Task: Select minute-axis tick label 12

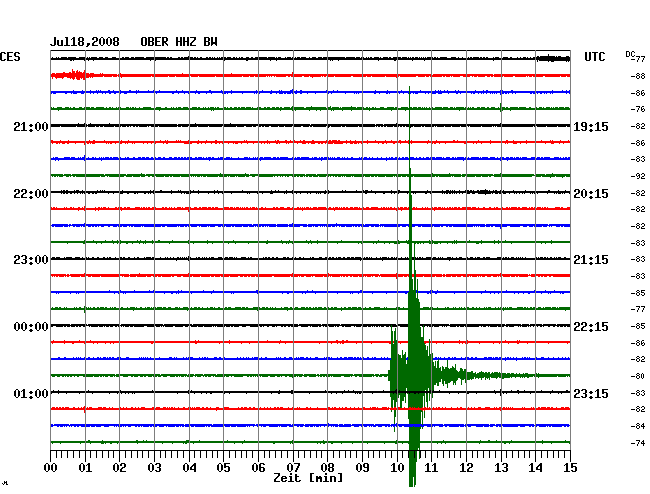Action: pos(466,468)
